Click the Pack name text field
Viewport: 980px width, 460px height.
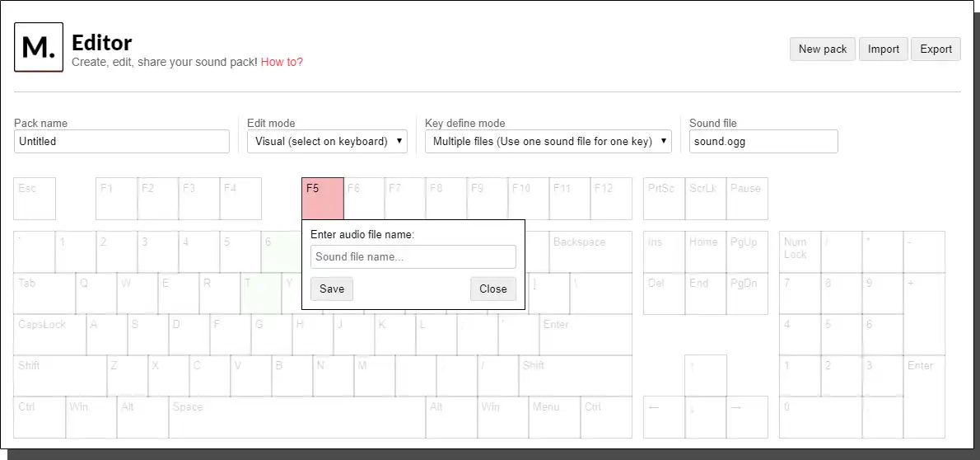pos(122,141)
